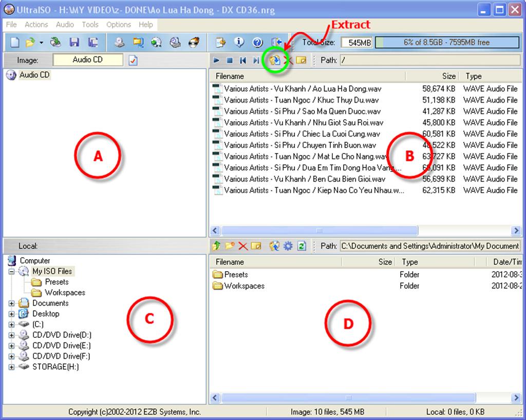Create a new image with the New icon
The width and height of the screenshot is (526, 420).
pyautogui.click(x=15, y=42)
